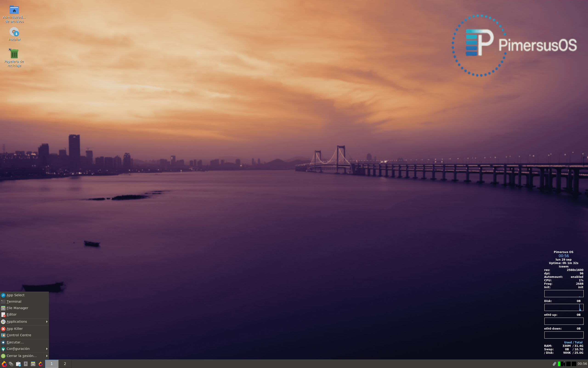Viewport: 588px width, 368px height.
Task: Launch the browser icon beside workspace 1
Action: 41,364
